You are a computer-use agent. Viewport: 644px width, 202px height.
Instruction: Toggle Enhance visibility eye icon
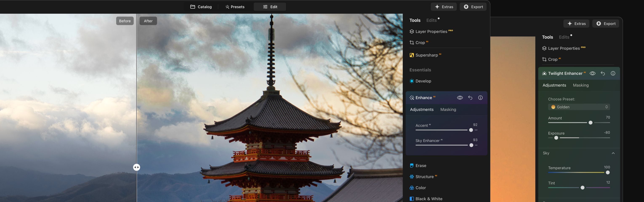click(460, 98)
